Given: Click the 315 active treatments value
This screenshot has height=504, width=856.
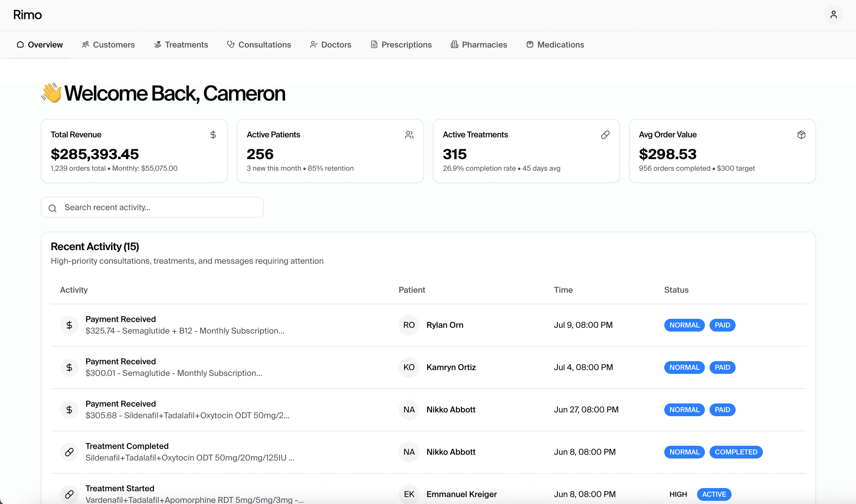Looking at the screenshot, I should click(x=455, y=154).
